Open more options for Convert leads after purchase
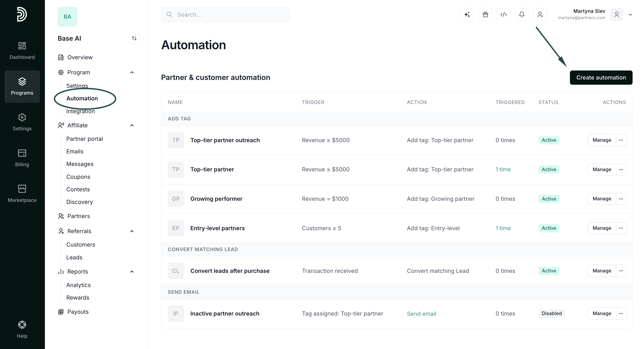644x349 pixels. pyautogui.click(x=621, y=271)
